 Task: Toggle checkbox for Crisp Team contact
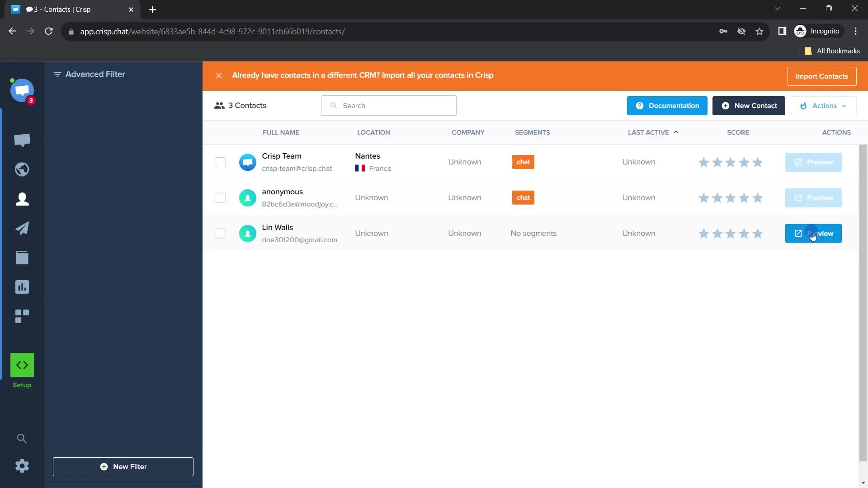point(221,162)
